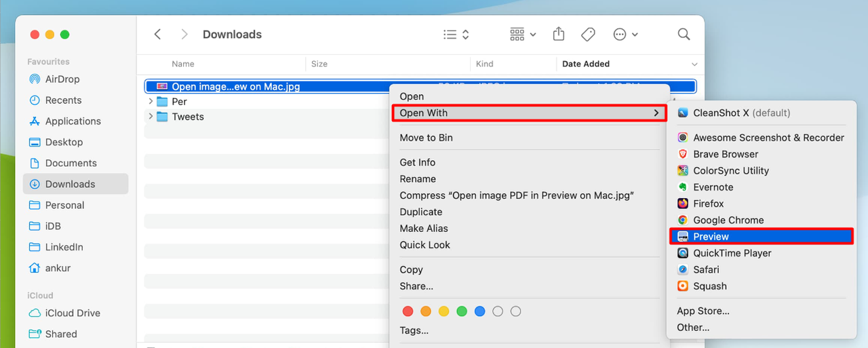The image size is (868, 348).
Task: Choose Get Info in context menu
Action: [530, 162]
